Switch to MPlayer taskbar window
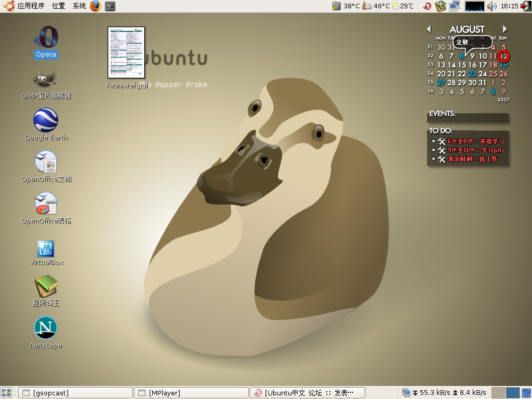Viewport: 532px width, 399px height. pyautogui.click(x=191, y=393)
